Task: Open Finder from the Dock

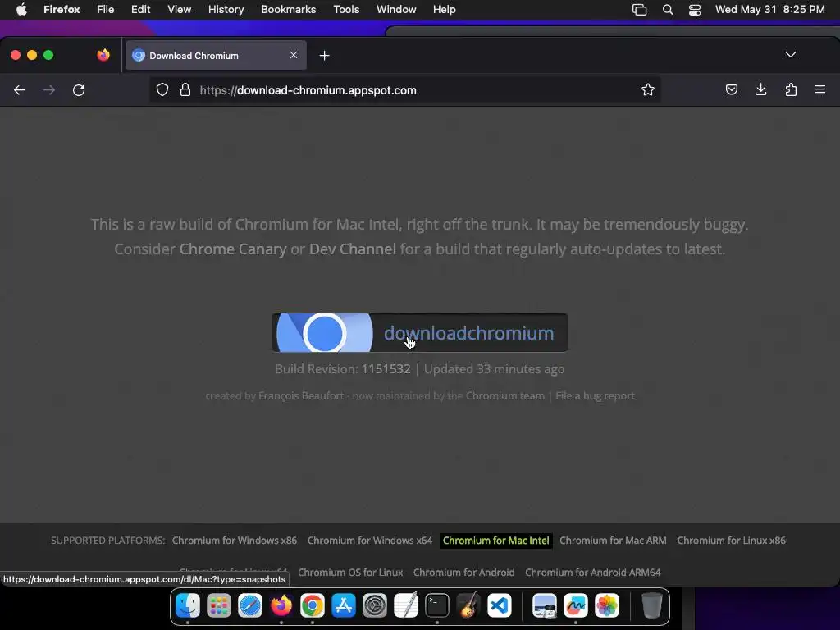Action: pyautogui.click(x=188, y=606)
